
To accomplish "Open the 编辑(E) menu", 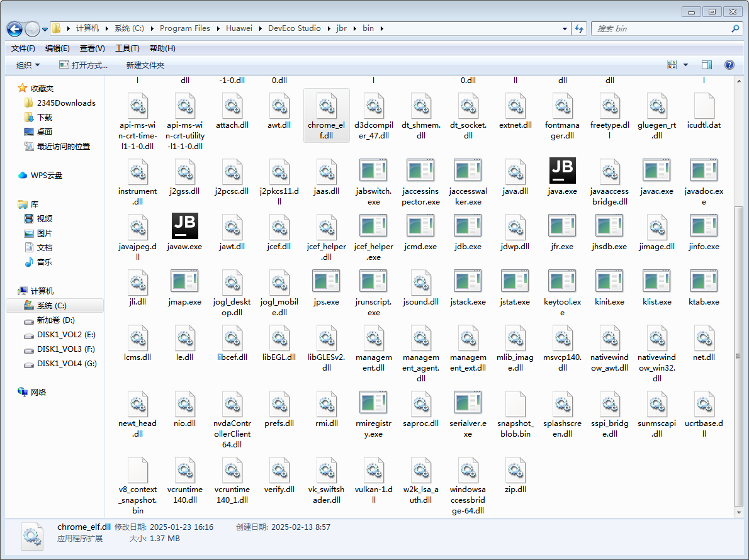I will [x=57, y=48].
